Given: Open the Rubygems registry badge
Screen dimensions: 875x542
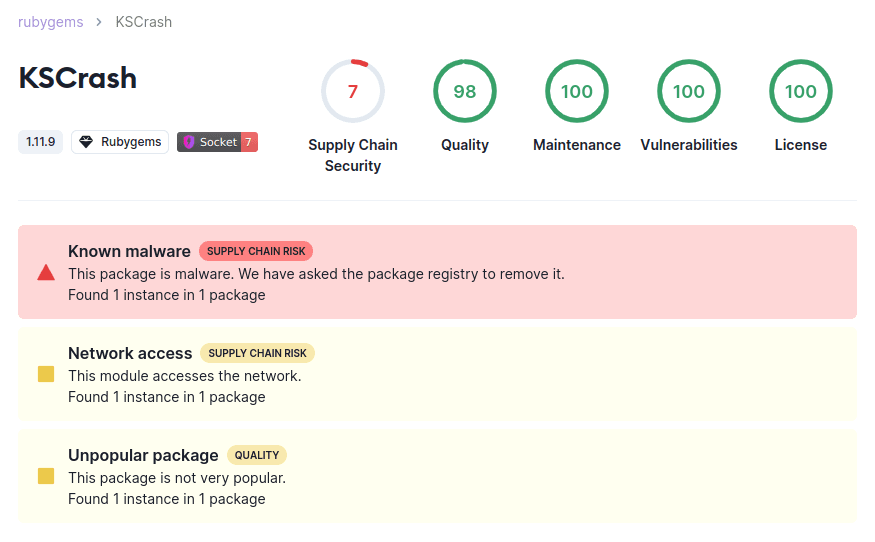Looking at the screenshot, I should pos(120,142).
